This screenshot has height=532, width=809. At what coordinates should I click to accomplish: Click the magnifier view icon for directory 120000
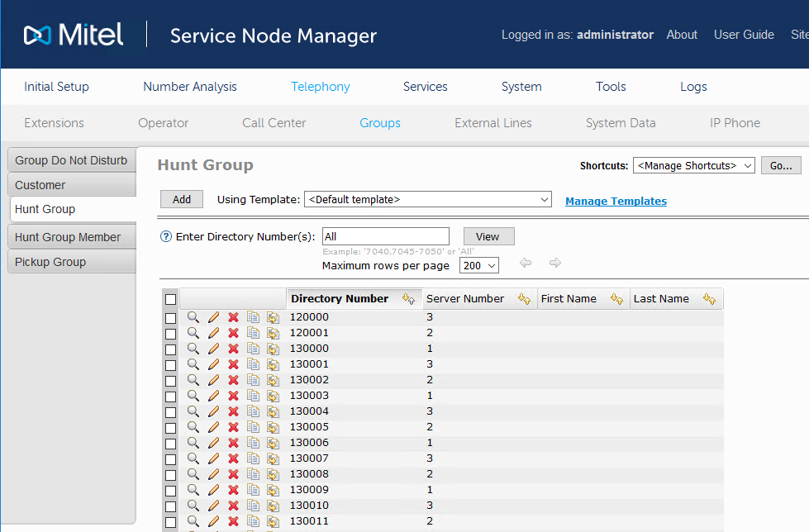coord(193,317)
